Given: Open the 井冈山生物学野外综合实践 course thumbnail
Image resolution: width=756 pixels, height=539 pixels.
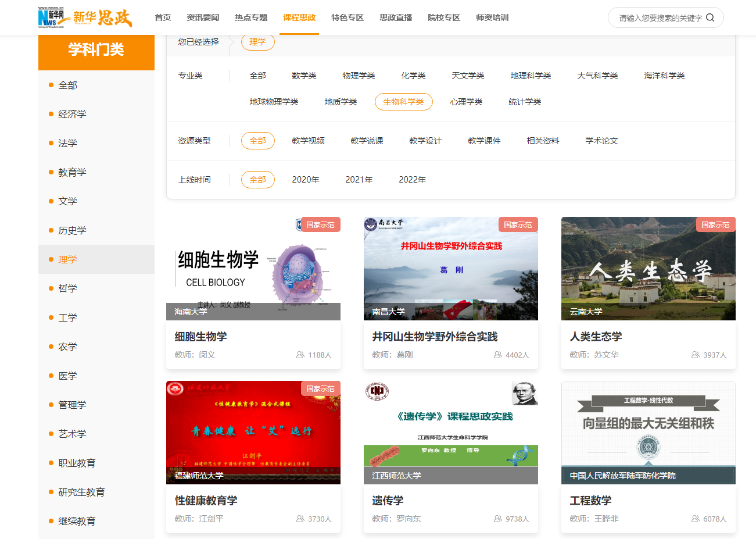Looking at the screenshot, I should (x=450, y=269).
